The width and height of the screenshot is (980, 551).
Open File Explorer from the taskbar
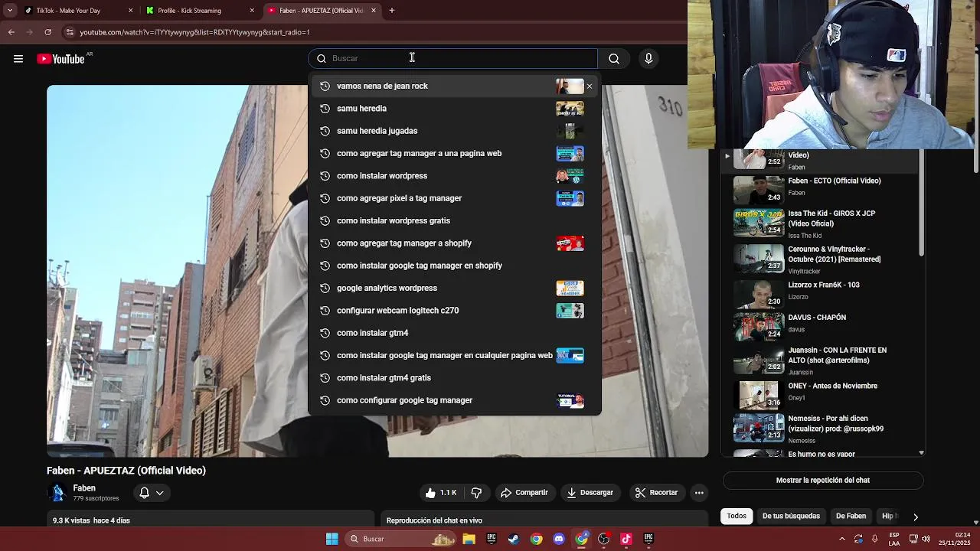(469, 539)
